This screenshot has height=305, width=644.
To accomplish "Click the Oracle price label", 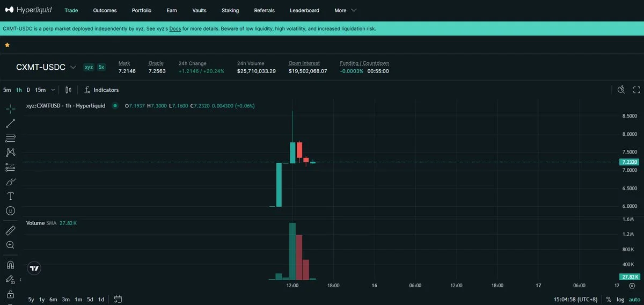I will (x=156, y=63).
